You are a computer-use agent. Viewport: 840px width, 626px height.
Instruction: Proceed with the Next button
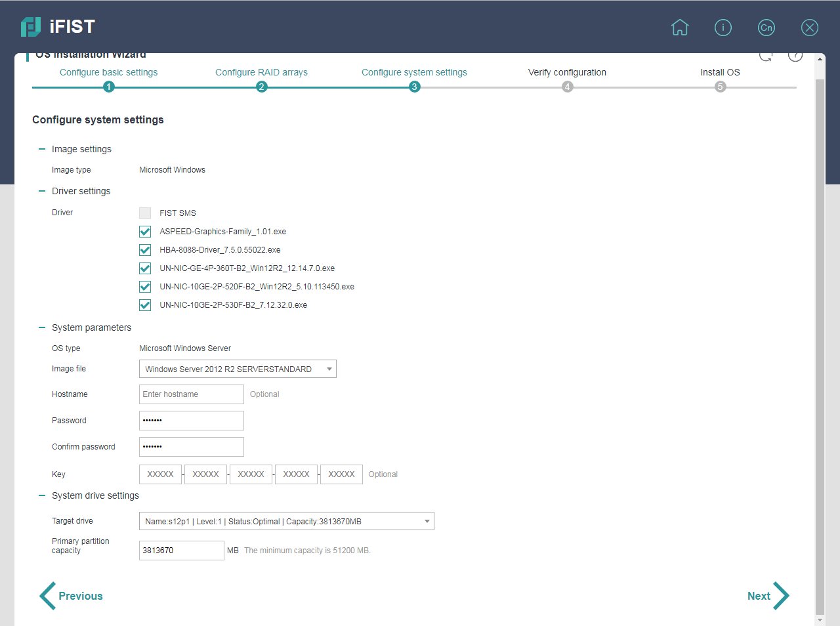(768, 596)
